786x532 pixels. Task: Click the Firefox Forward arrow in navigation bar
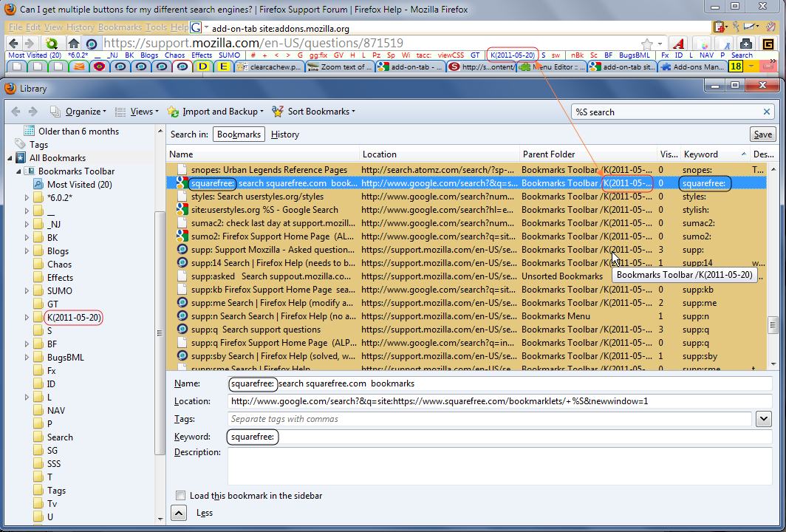30,44
